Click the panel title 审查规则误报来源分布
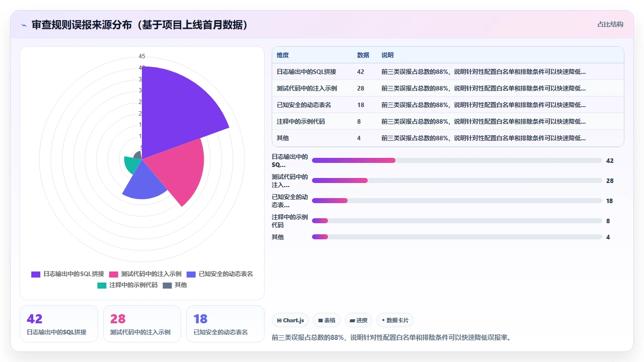 click(x=140, y=25)
